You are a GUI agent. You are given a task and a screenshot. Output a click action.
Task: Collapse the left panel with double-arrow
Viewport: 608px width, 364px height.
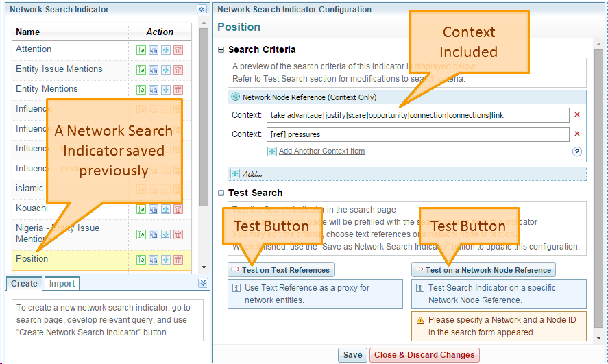coord(202,10)
